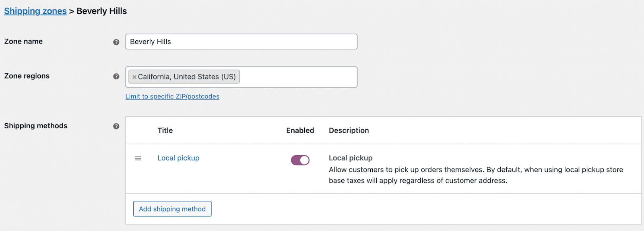Disable the Local pickup enabled toggle
Image resolution: width=644 pixels, height=231 pixels.
pos(300,160)
